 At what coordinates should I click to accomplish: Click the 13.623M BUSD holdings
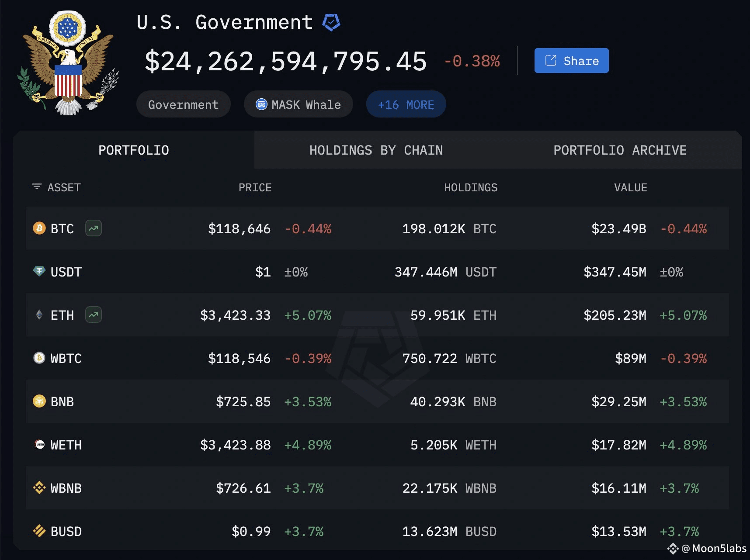click(x=449, y=531)
